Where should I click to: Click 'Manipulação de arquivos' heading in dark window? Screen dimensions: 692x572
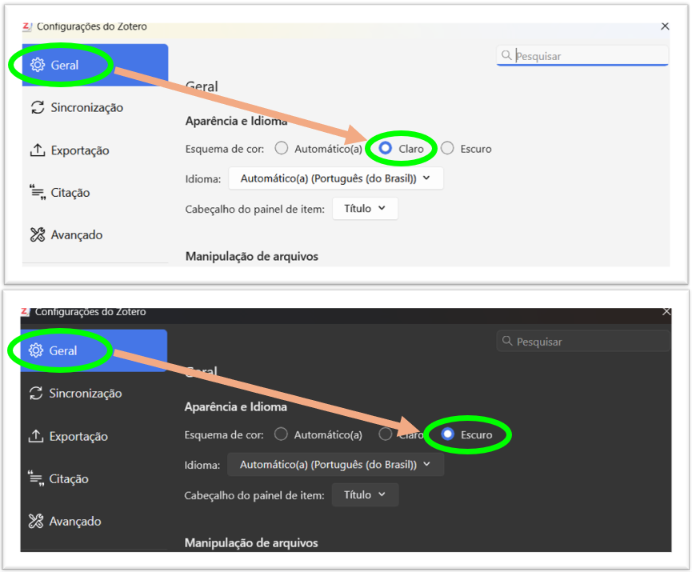(251, 542)
